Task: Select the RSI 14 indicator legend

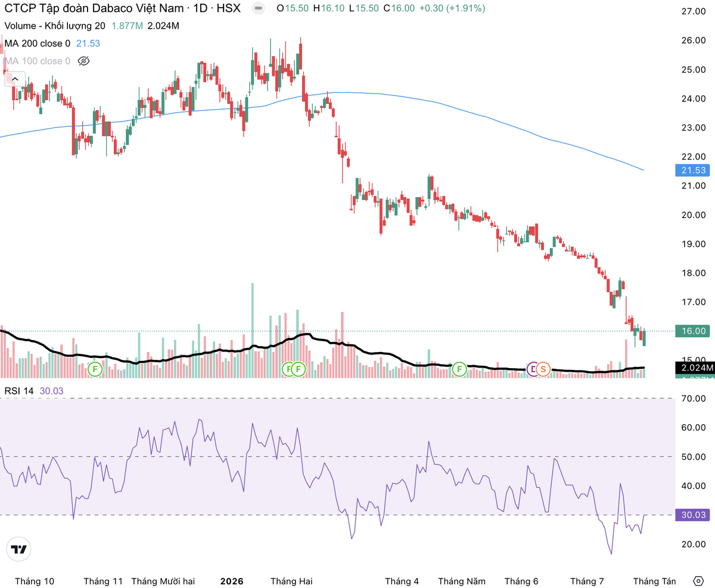Action: [20, 391]
